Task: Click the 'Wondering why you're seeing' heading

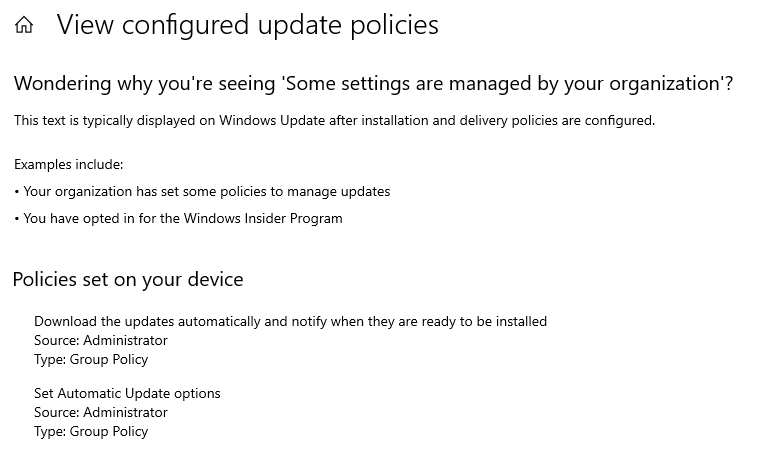Action: 373,84
